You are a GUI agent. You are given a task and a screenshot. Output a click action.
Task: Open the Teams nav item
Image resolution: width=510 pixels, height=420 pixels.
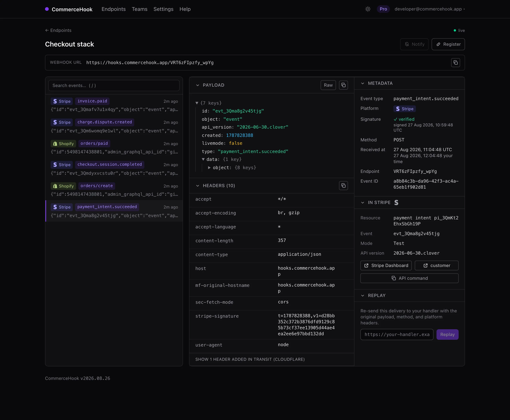point(140,9)
